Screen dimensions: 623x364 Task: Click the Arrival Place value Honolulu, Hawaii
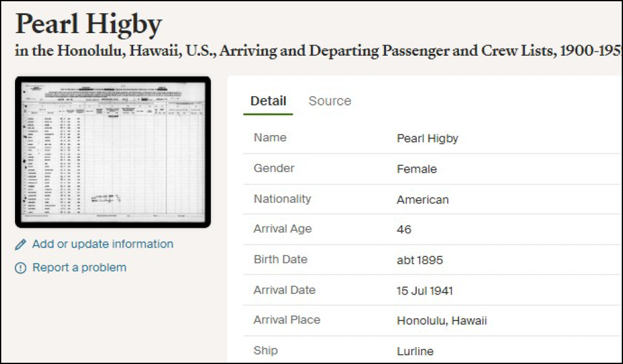[442, 321]
